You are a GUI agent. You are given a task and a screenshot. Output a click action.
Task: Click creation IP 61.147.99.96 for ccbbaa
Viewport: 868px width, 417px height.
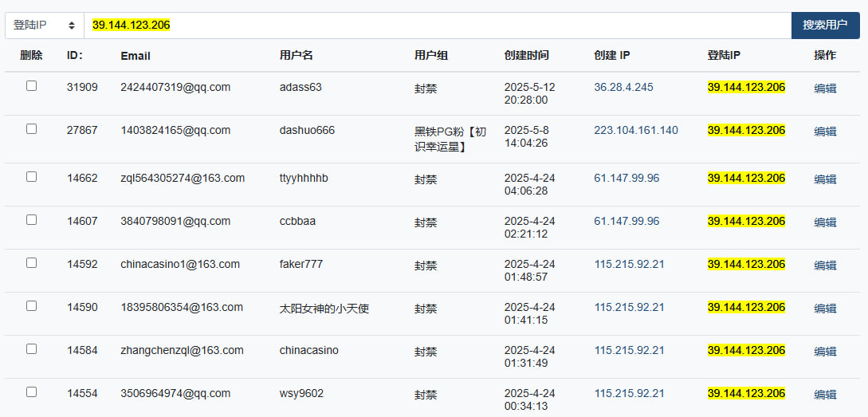click(626, 222)
